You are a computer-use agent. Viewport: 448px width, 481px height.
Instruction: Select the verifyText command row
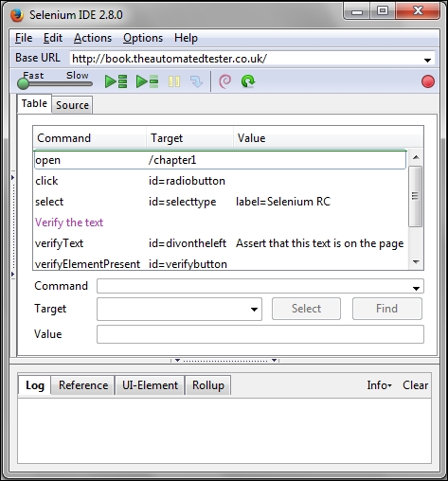[220, 243]
